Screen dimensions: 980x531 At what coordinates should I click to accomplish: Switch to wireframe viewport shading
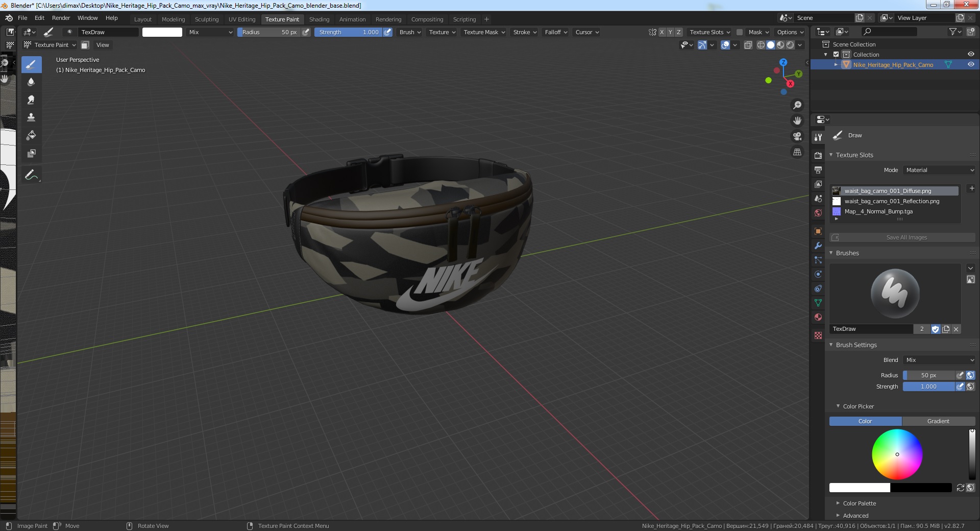[761, 45]
